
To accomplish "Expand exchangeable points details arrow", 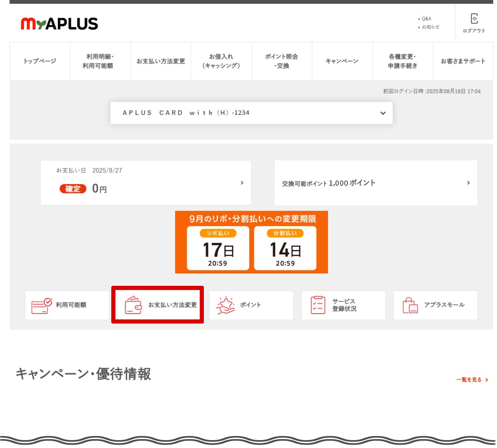I will tap(468, 183).
